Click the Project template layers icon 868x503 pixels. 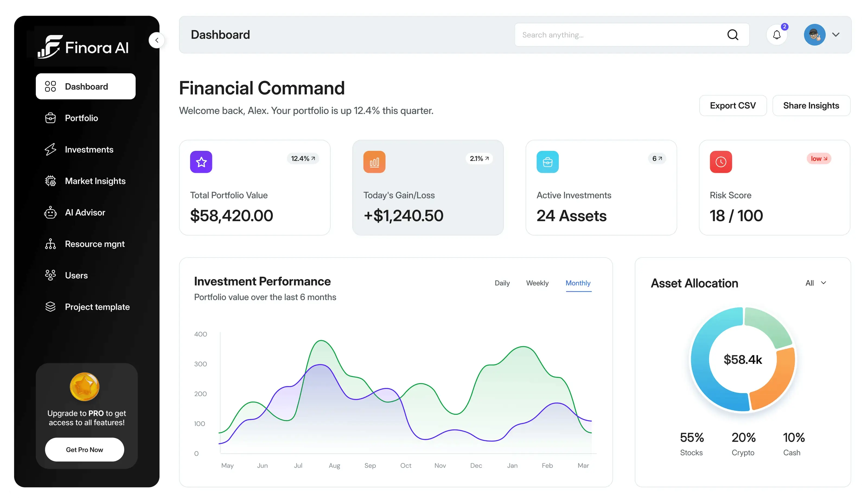(x=50, y=307)
